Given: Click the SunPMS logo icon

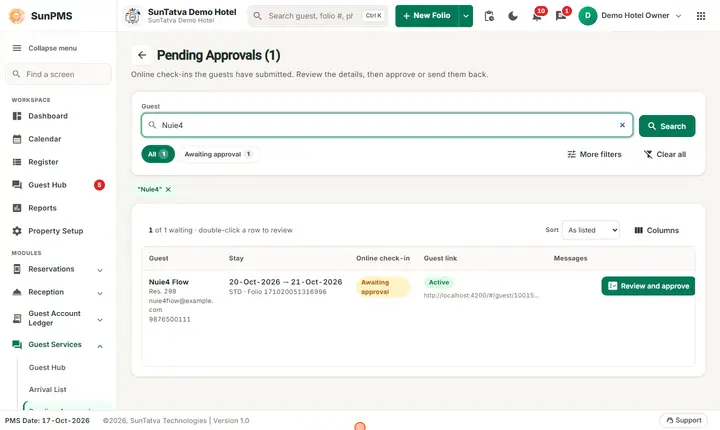Looking at the screenshot, I should coord(17,16).
